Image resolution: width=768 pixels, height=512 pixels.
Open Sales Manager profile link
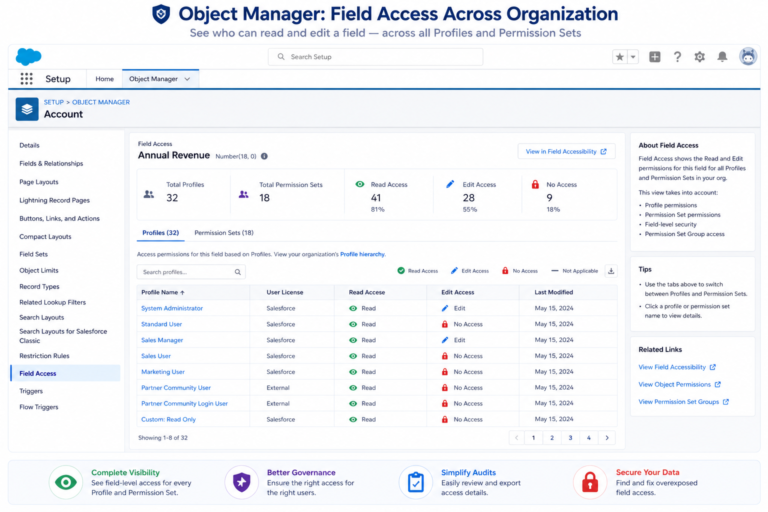(162, 340)
